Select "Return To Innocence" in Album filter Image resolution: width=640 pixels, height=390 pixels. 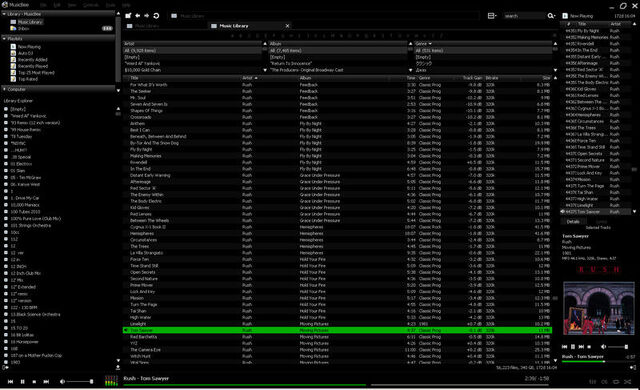point(338,64)
